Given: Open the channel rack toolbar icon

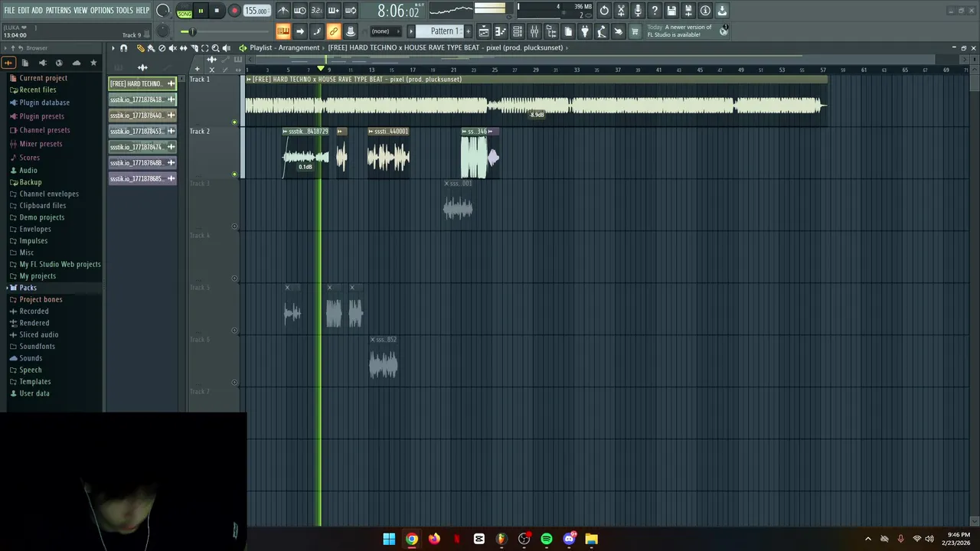Looking at the screenshot, I should (x=518, y=31).
